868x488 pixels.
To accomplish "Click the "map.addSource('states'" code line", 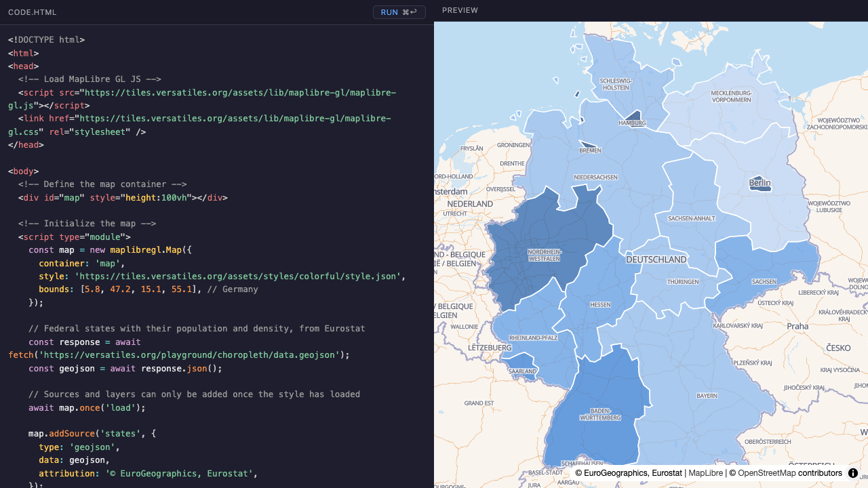I will [x=92, y=434].
